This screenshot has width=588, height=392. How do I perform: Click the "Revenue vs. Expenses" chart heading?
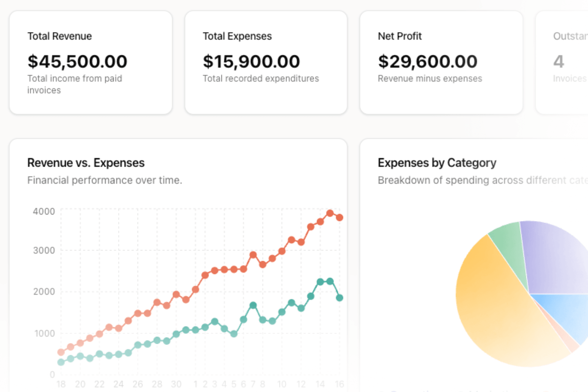pyautogui.click(x=86, y=163)
